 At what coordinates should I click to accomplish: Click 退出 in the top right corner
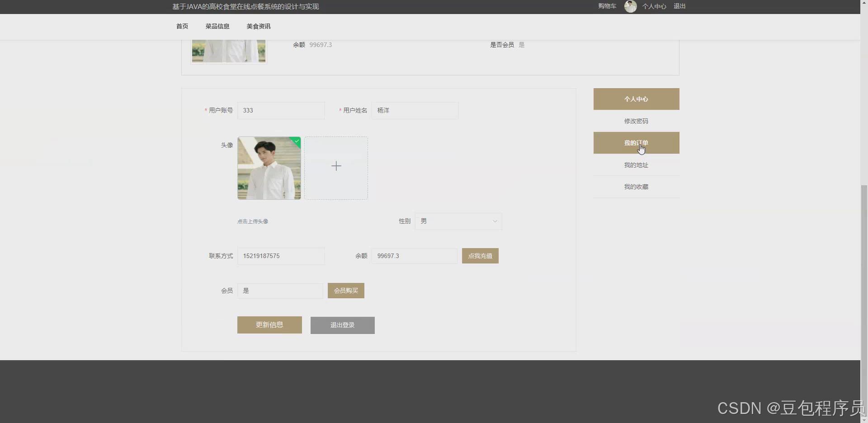(x=679, y=6)
